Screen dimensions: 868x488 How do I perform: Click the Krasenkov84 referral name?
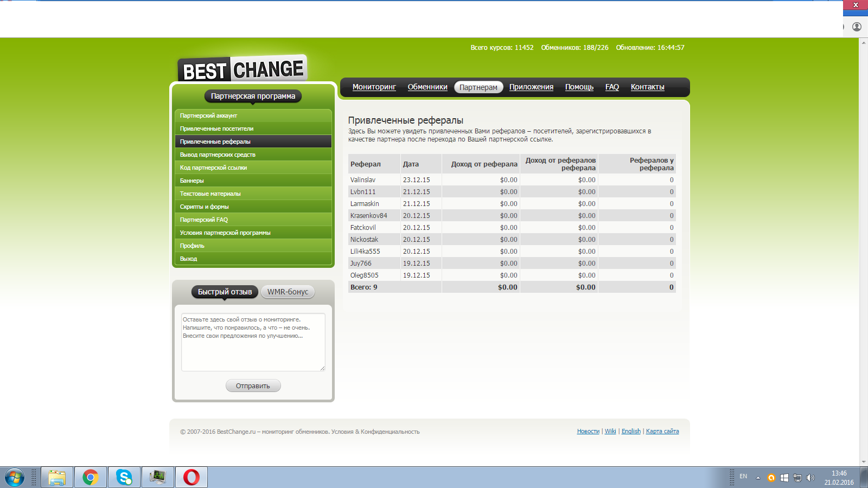pyautogui.click(x=368, y=215)
